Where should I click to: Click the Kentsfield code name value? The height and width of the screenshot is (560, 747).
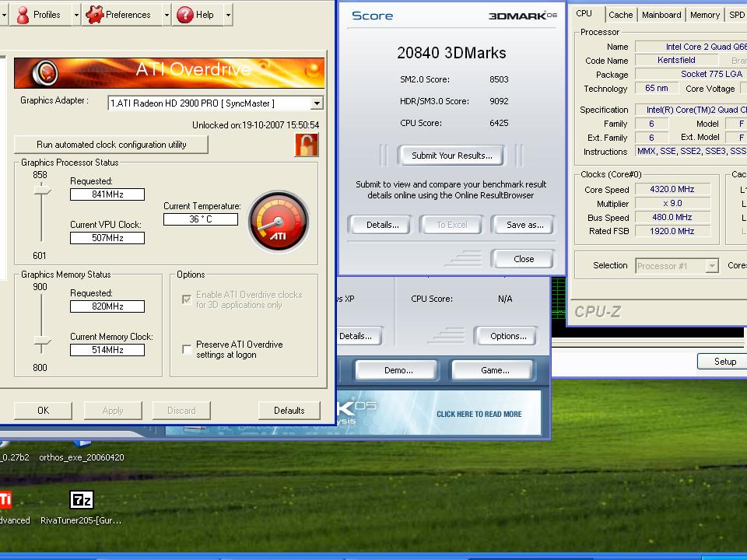point(676,60)
